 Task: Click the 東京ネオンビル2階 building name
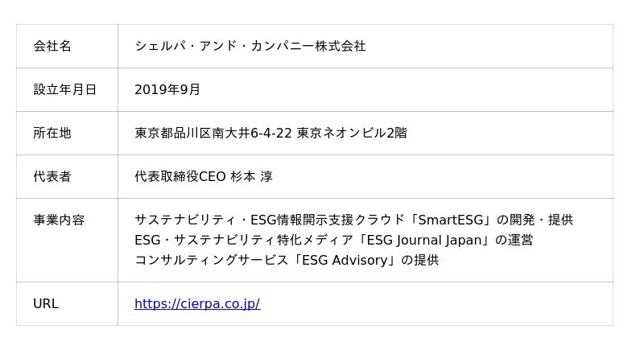pyautogui.click(x=352, y=134)
